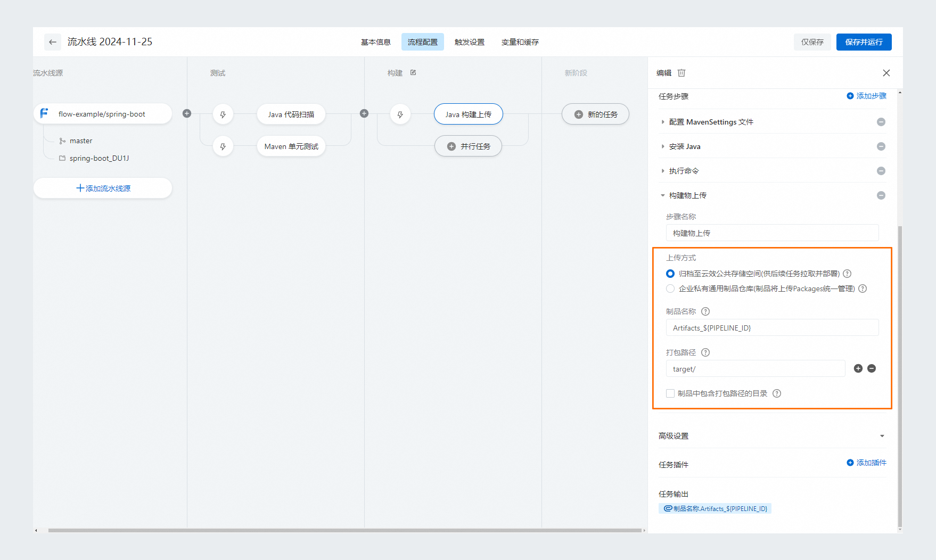Add another 打包路径 with plus icon
This screenshot has width=936, height=560.
[x=858, y=368]
